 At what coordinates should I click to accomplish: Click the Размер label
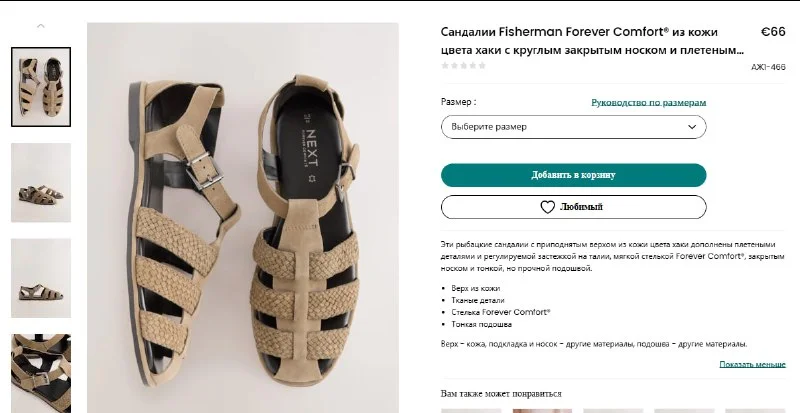(x=458, y=102)
